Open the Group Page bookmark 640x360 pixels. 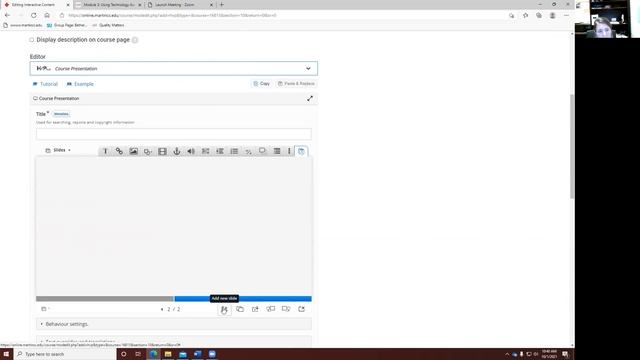[x=67, y=25]
